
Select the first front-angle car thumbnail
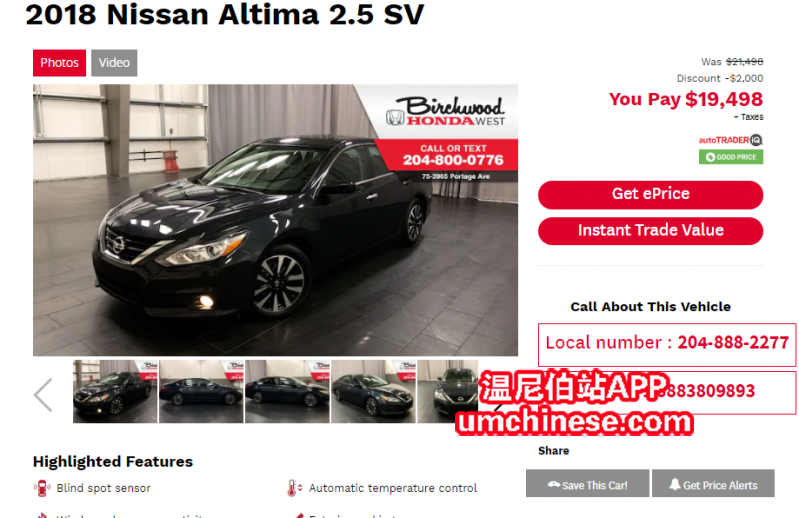coord(115,391)
